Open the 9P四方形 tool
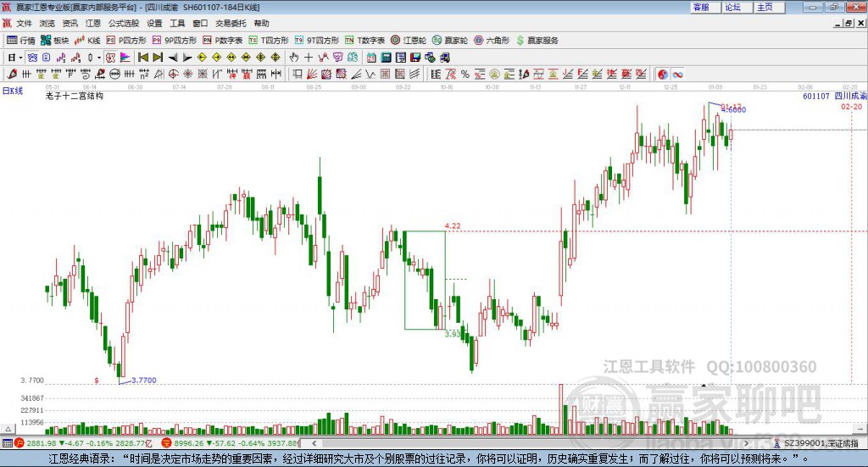The height and width of the screenshot is (467, 868). 175,41
